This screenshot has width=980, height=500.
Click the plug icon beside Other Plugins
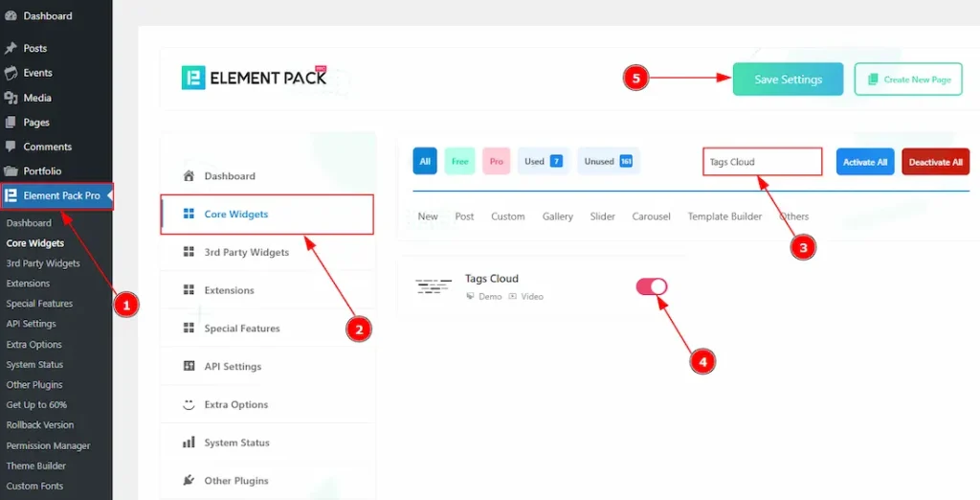(189, 481)
